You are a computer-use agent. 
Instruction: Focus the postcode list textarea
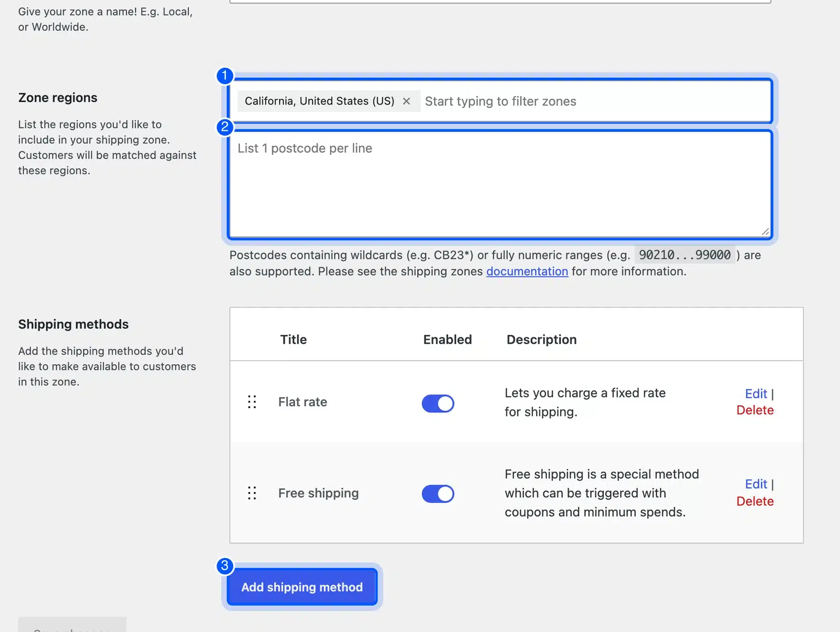point(500,185)
